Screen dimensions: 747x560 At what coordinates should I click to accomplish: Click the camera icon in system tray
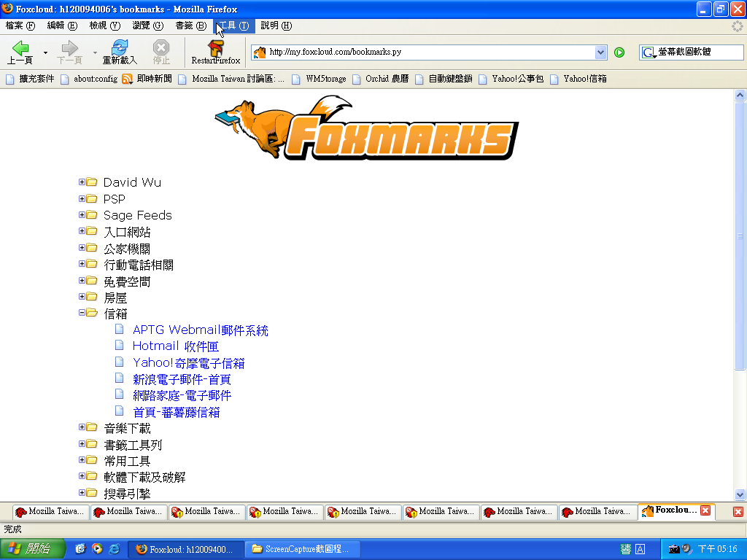click(674, 549)
